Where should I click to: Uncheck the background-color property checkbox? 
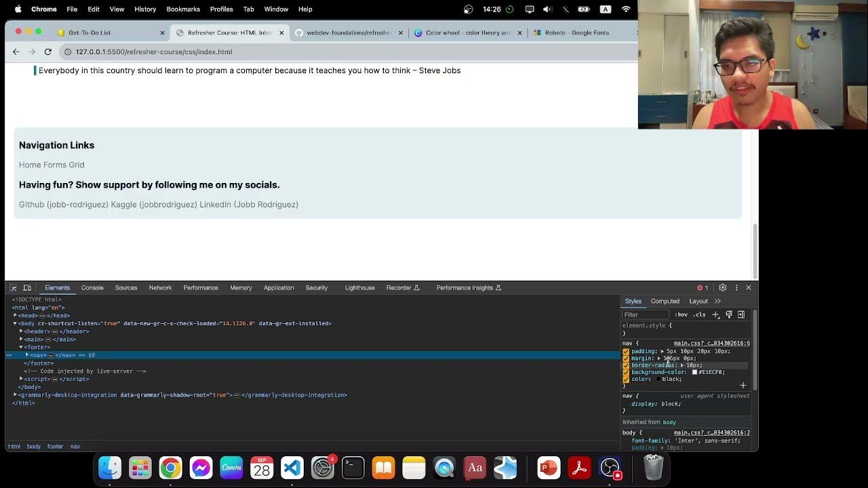click(x=626, y=372)
